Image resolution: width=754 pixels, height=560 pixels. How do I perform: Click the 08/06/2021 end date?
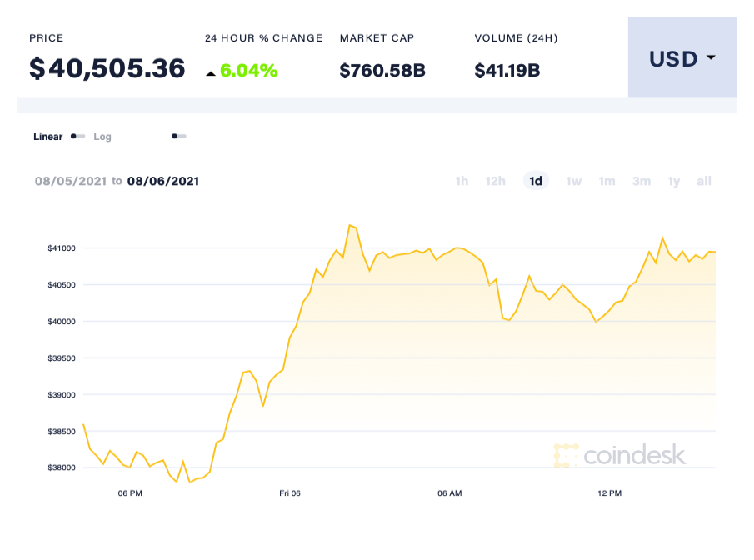[163, 181]
